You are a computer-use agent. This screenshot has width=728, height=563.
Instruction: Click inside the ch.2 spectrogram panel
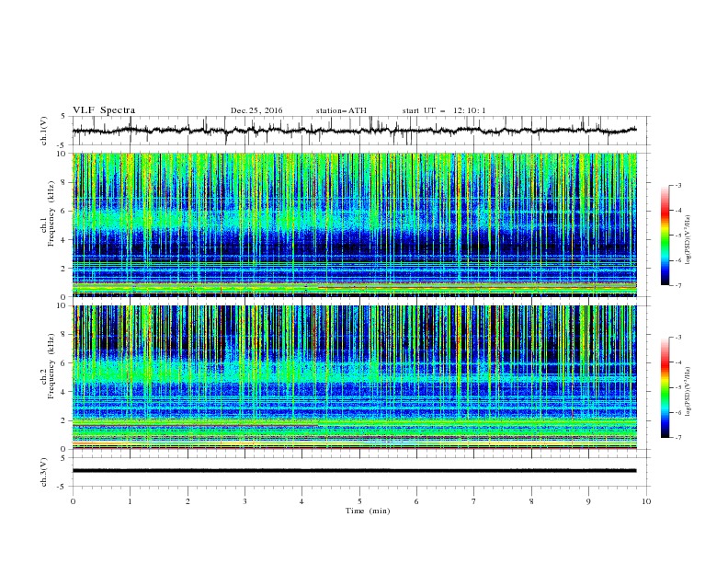pyautogui.click(x=355, y=377)
